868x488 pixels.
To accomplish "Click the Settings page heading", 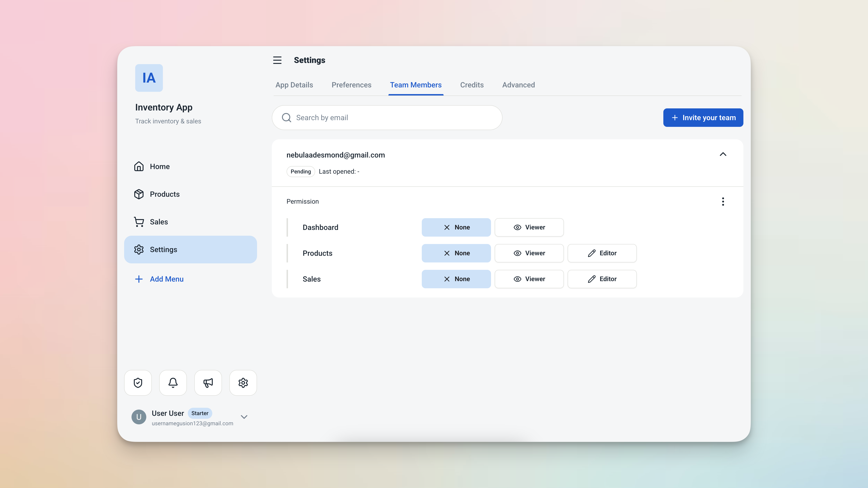I will click(x=309, y=60).
